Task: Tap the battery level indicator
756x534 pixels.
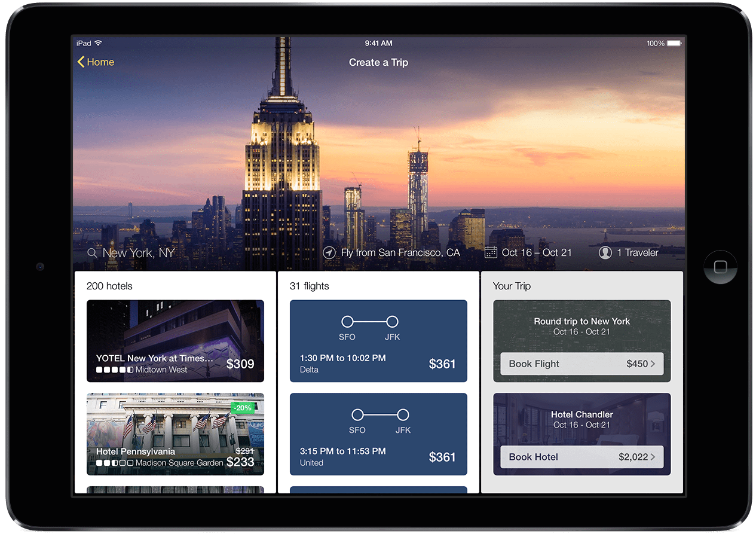Action: [x=674, y=42]
